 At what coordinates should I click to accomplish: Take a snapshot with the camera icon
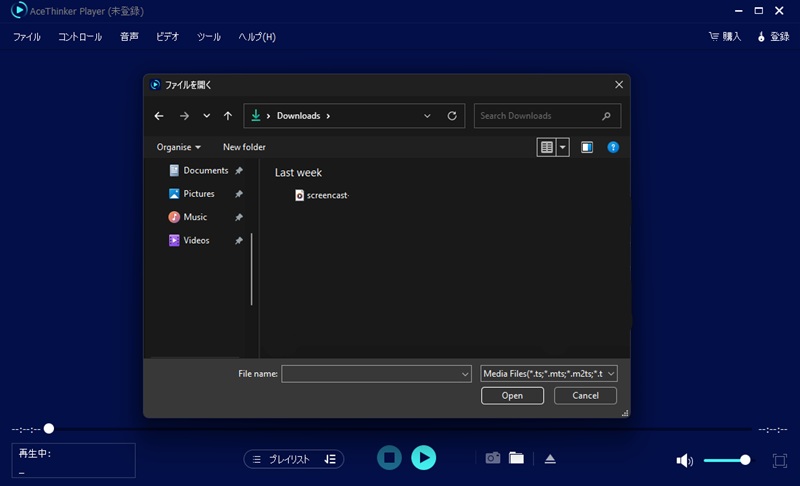coord(492,458)
